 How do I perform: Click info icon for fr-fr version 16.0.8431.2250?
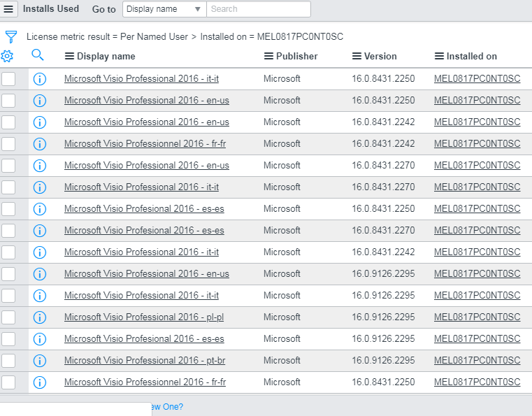[40, 382]
